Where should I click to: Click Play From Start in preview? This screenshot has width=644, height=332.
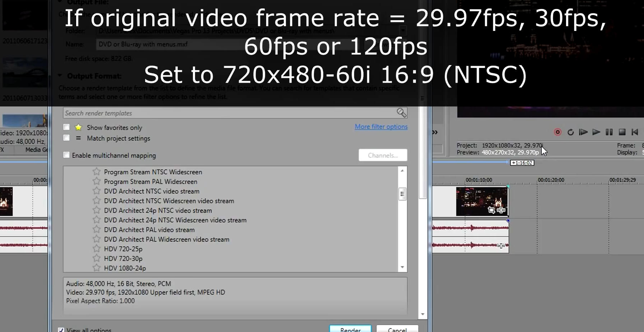point(583,132)
